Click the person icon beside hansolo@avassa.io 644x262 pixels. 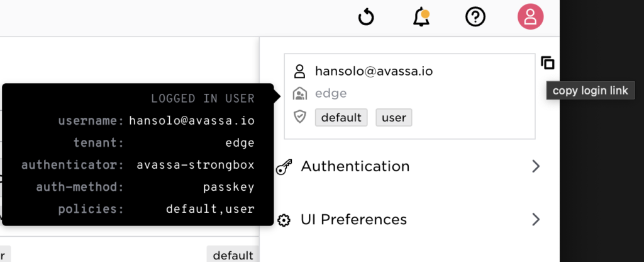click(299, 71)
